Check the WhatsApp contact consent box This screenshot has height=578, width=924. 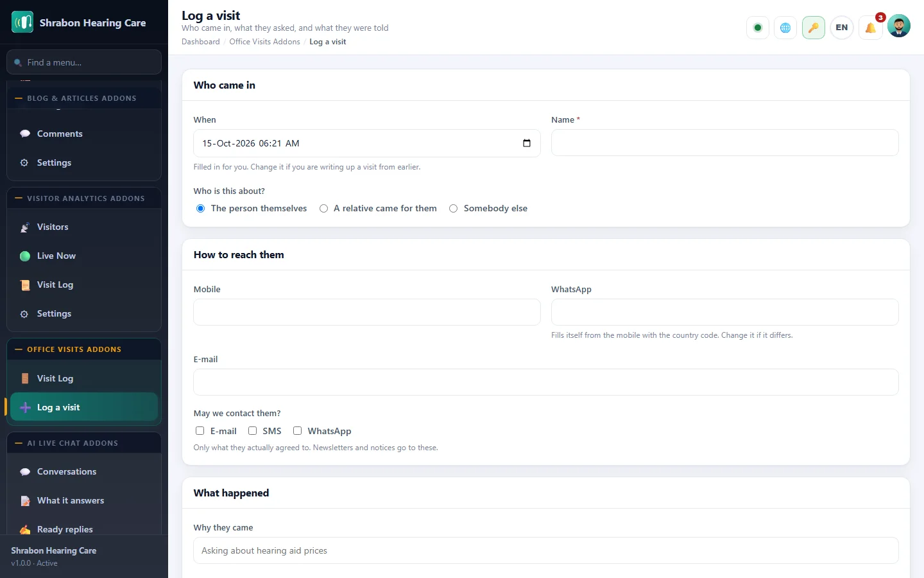[298, 431]
